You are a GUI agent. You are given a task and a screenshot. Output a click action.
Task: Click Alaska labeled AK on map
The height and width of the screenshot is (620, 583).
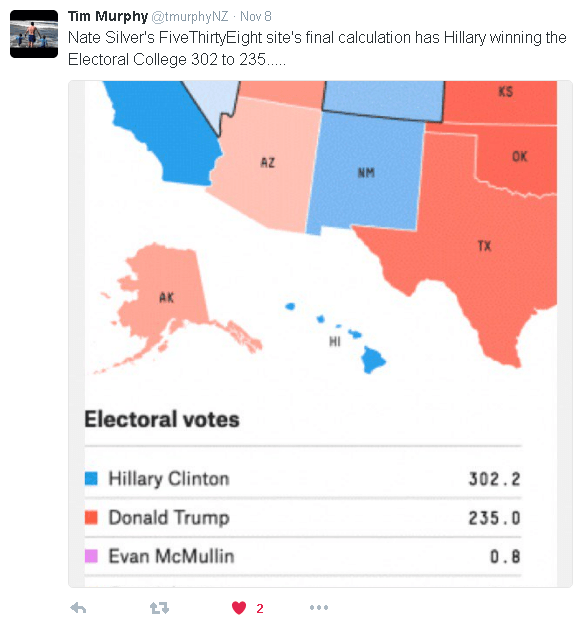(x=167, y=297)
